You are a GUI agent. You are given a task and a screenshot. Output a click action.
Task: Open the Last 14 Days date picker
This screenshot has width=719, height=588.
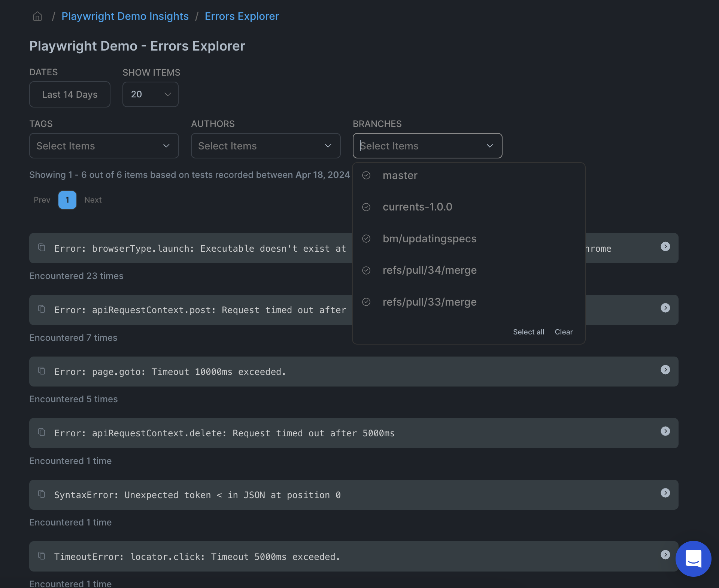(70, 94)
